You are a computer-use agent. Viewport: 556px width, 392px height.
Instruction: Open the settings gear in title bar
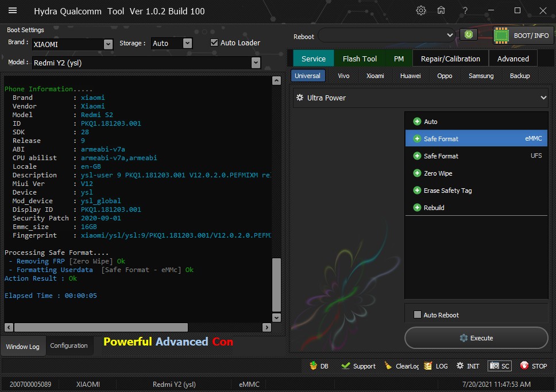(421, 11)
